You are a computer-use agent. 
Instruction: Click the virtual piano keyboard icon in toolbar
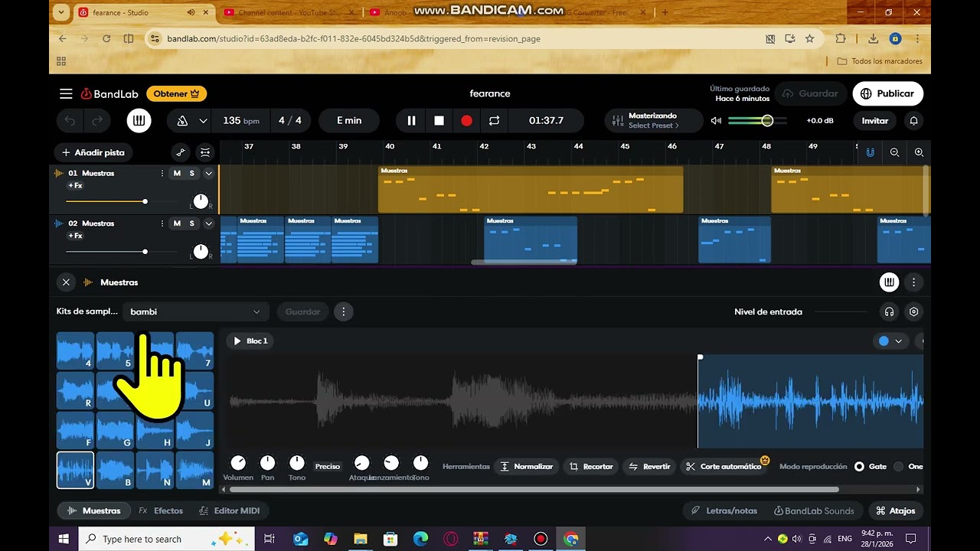(x=139, y=120)
